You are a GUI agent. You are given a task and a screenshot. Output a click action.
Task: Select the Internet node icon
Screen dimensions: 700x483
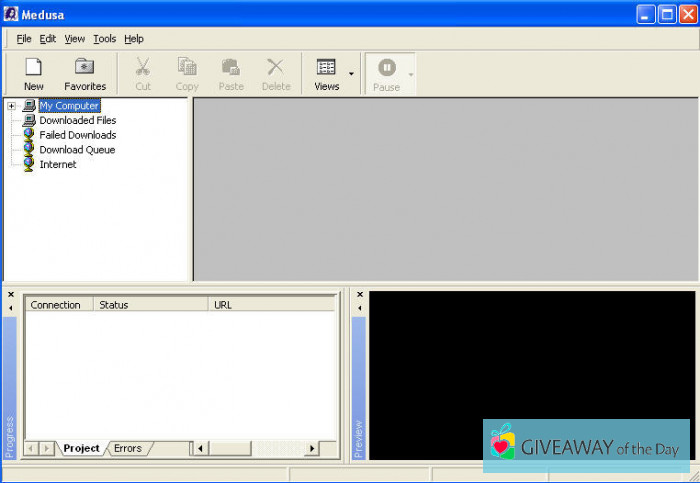coord(29,164)
